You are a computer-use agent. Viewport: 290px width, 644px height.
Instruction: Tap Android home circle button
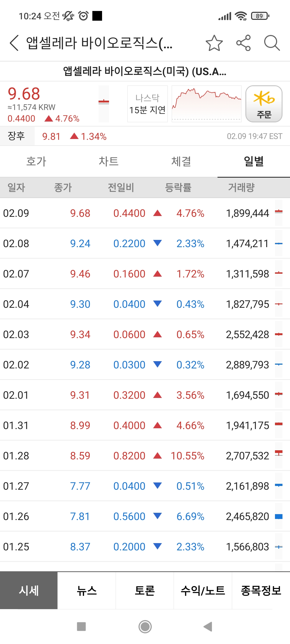(145, 627)
